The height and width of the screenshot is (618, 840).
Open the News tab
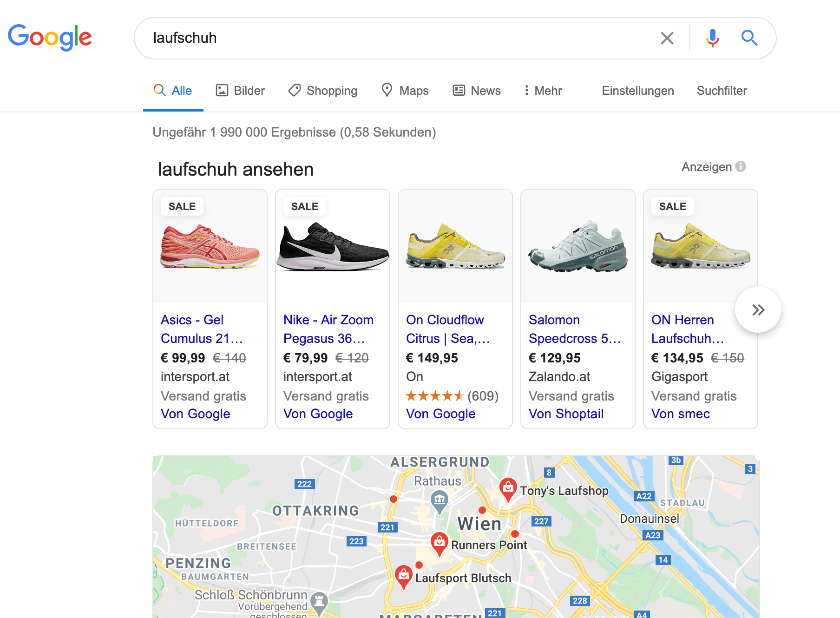click(477, 91)
